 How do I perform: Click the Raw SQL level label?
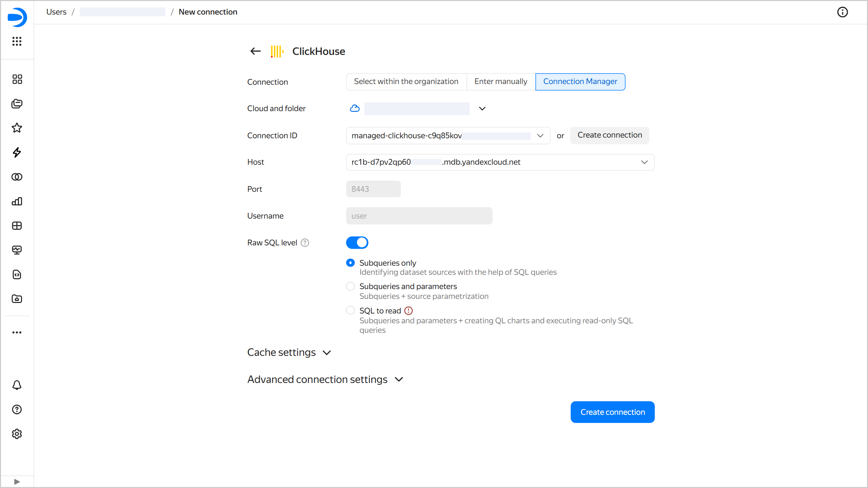[272, 243]
